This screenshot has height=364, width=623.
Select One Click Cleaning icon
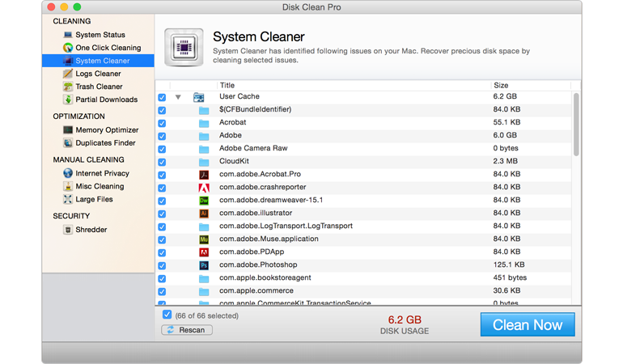point(68,48)
